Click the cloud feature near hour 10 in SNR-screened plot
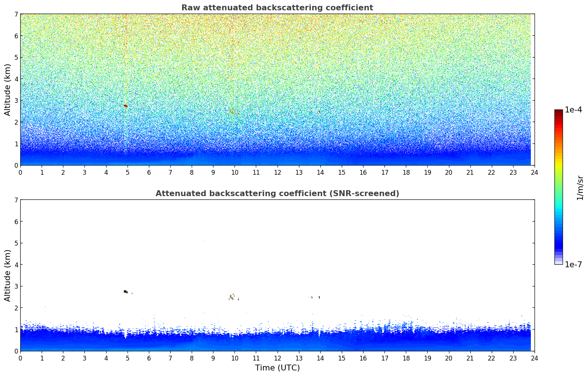Viewport: 588px width, 376px height. click(x=233, y=297)
